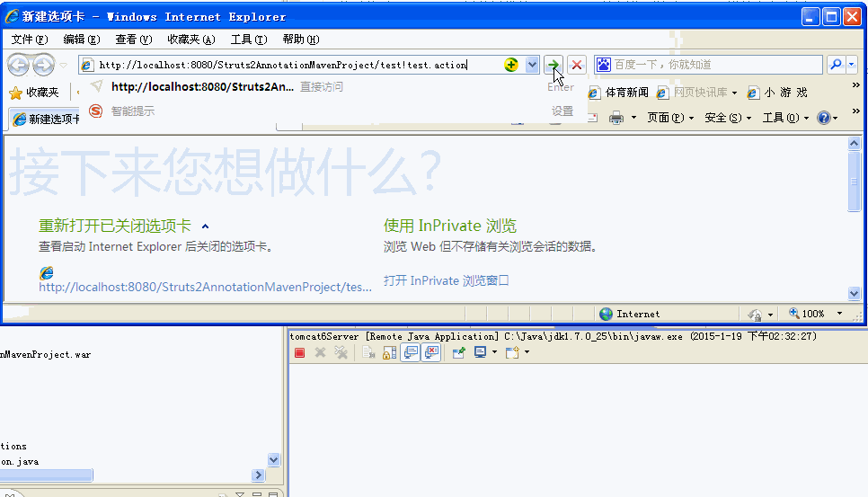The width and height of the screenshot is (868, 497).
Task: Click the Open Console icon
Action: [512, 352]
